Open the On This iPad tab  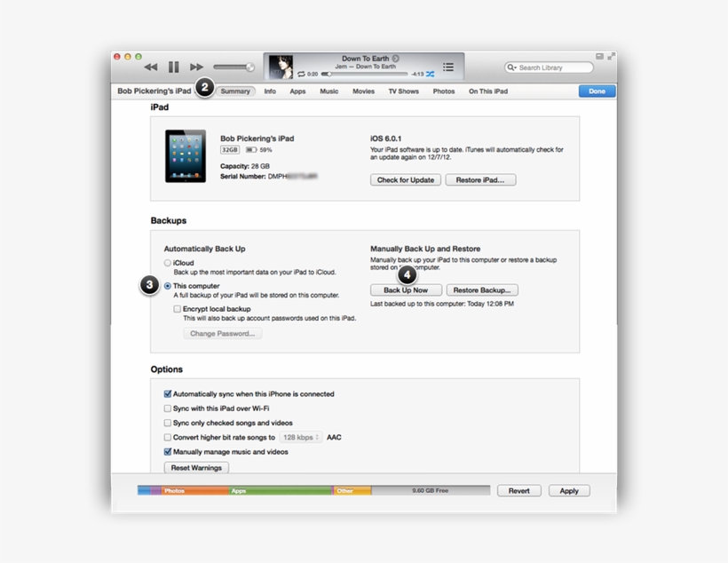point(487,90)
